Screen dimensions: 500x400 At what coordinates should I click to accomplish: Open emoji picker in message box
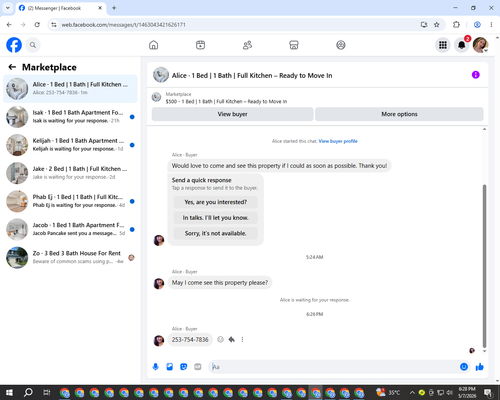pos(464,367)
